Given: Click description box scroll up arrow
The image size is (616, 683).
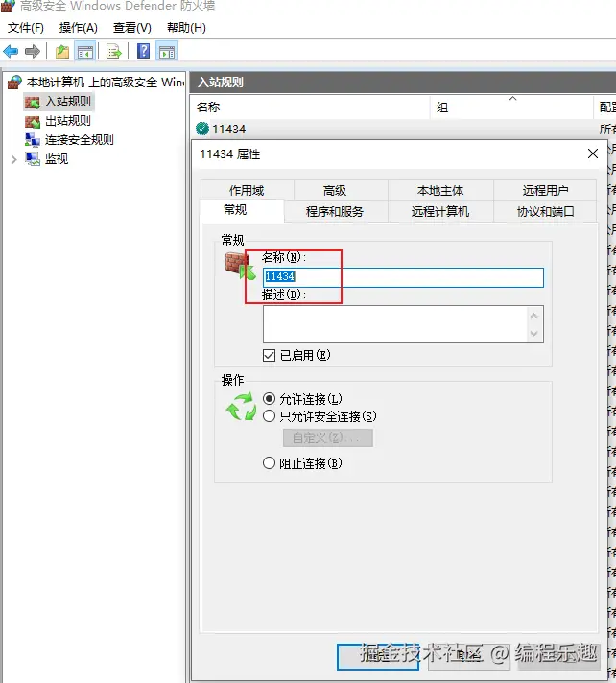Looking at the screenshot, I should click(534, 316).
